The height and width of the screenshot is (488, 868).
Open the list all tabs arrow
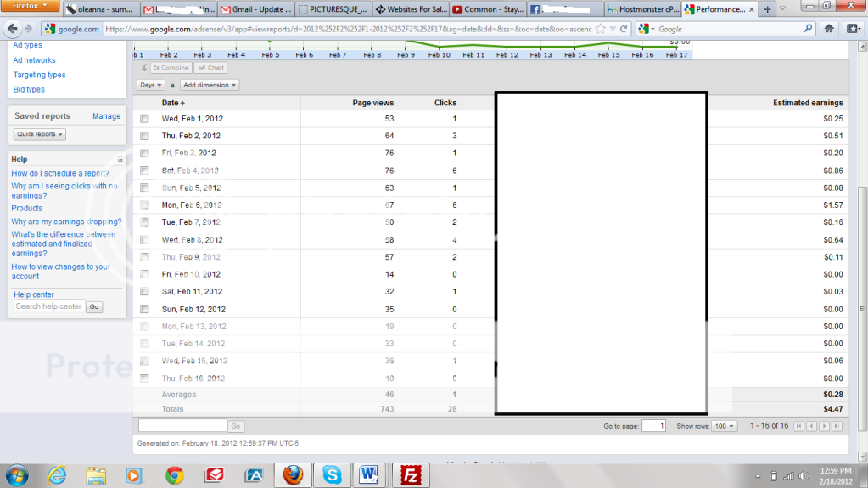coord(783,8)
